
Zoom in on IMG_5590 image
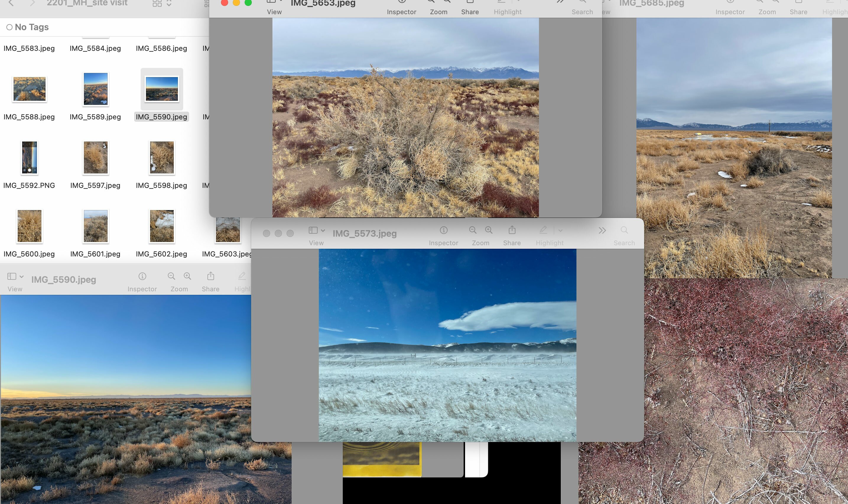187,277
